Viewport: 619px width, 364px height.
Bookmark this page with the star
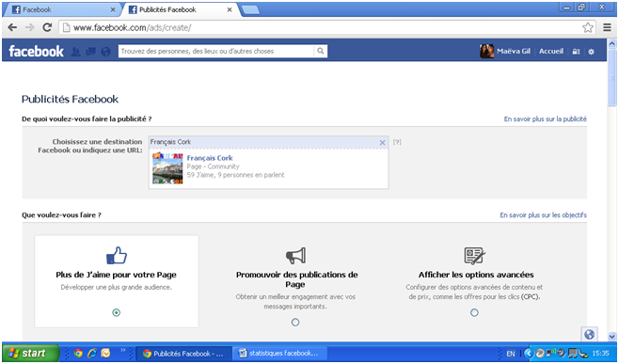588,27
